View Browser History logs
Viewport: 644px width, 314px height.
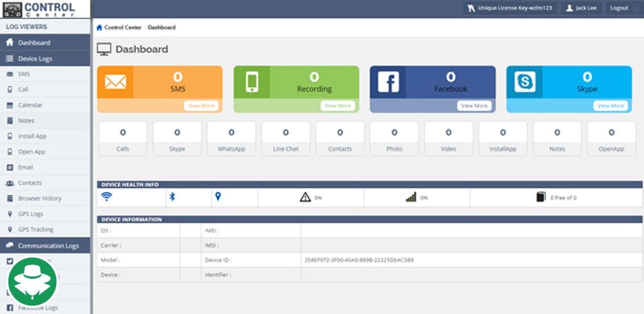click(x=45, y=199)
